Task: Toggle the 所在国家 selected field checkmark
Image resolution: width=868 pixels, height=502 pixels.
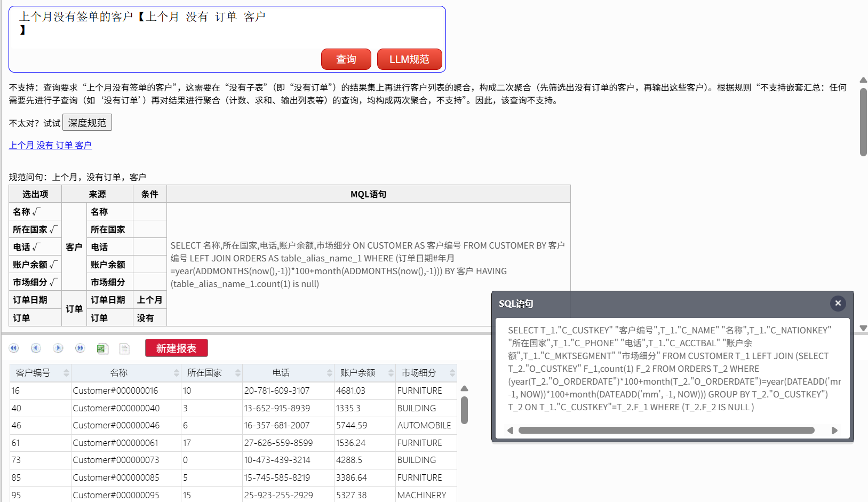Action: pos(53,229)
